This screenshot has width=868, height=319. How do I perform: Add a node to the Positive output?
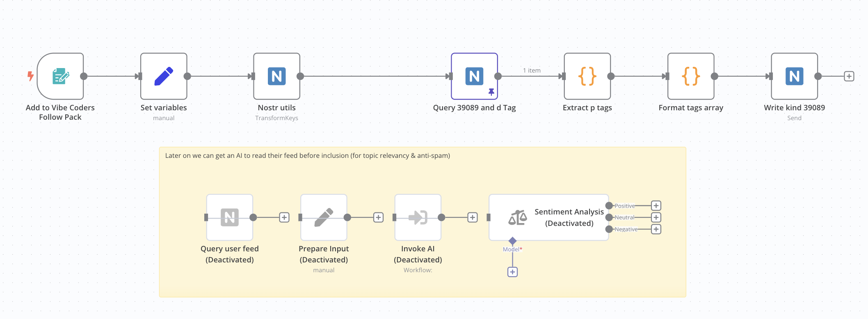tap(656, 206)
